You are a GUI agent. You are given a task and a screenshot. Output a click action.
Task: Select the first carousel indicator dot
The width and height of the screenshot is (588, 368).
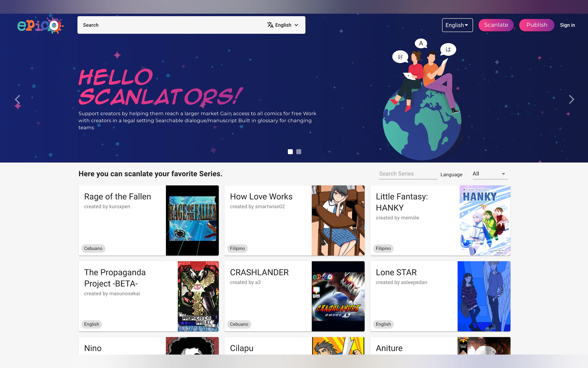pos(290,152)
